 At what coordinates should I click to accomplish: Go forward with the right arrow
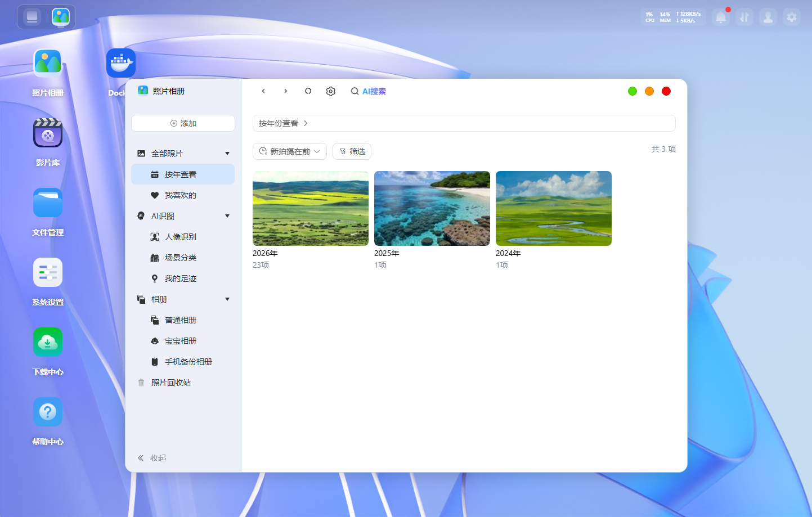(286, 91)
